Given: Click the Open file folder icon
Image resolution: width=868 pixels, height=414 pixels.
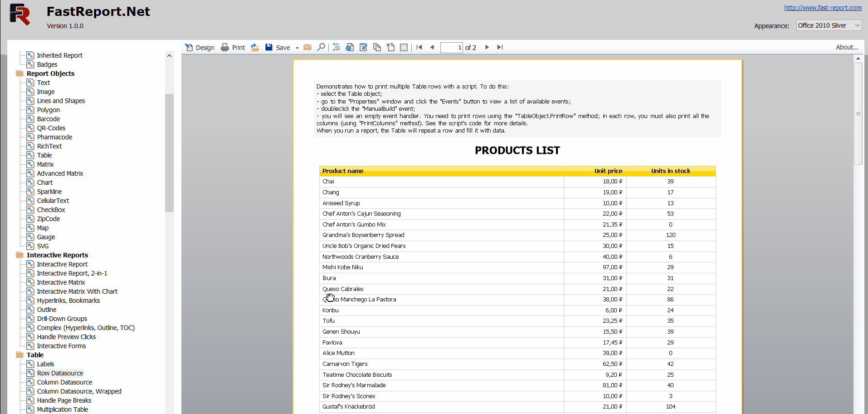Looking at the screenshot, I should [255, 47].
